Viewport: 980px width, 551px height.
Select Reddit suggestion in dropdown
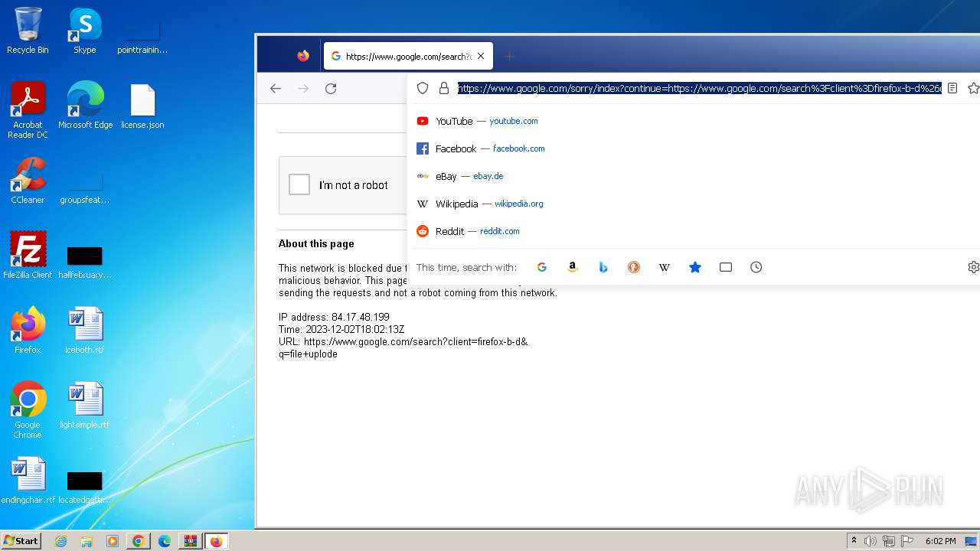pos(694,231)
